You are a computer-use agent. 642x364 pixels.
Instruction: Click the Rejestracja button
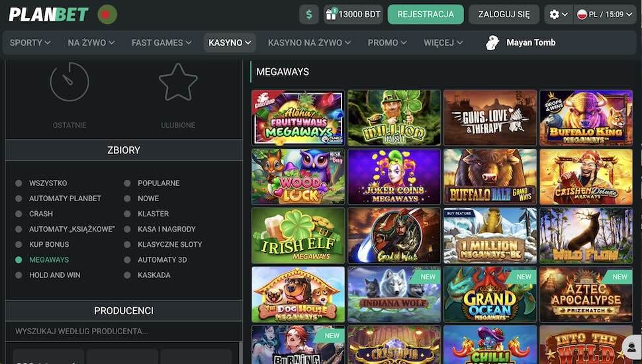[426, 15]
